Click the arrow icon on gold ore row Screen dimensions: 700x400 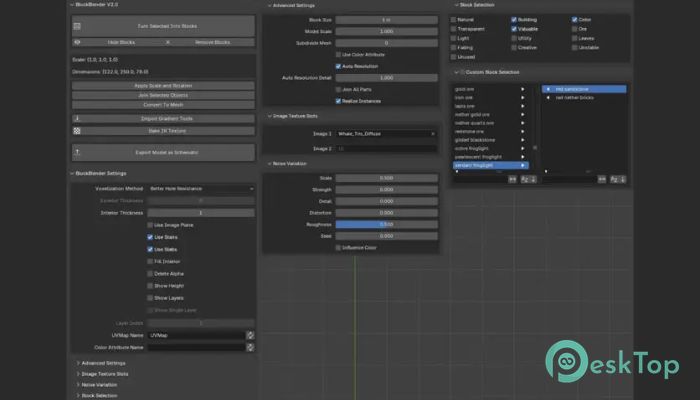click(523, 89)
